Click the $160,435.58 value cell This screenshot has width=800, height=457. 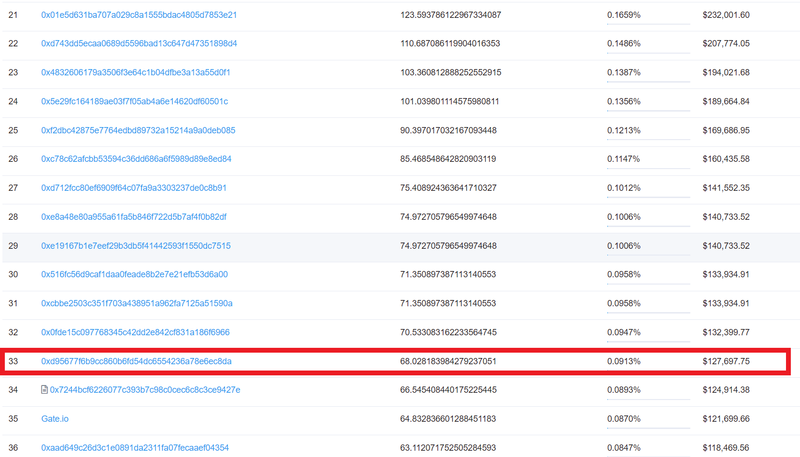tap(726, 159)
